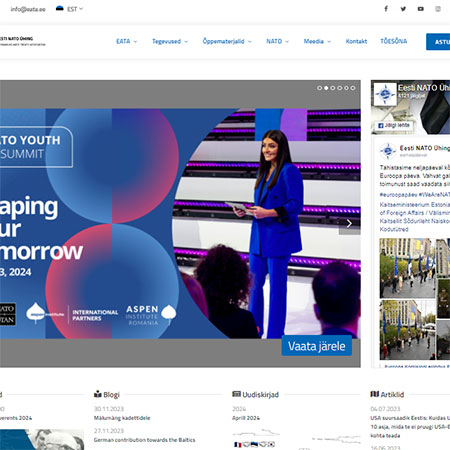
Task: Click the Facebook post author avatar
Action: click(x=388, y=151)
